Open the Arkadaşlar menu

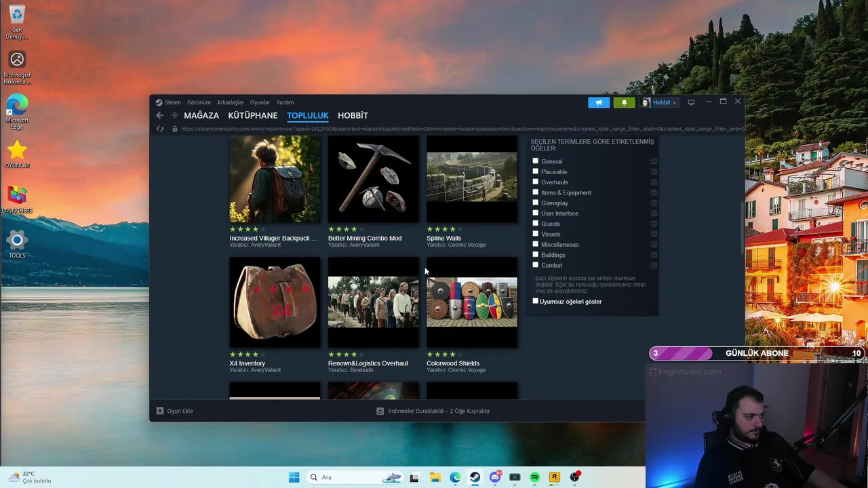point(231,102)
